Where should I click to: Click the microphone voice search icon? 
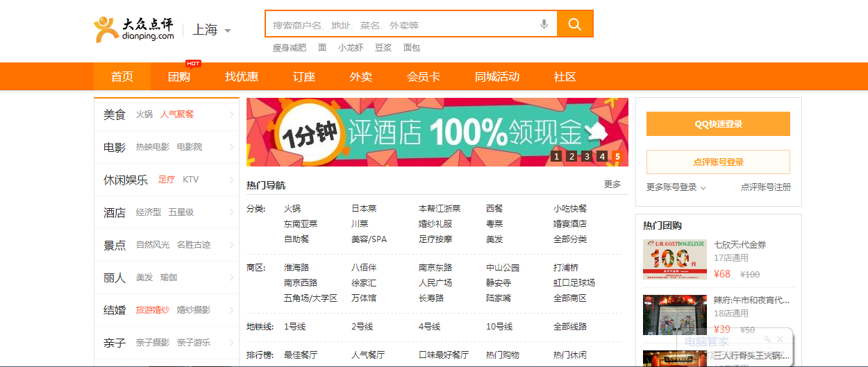544,24
